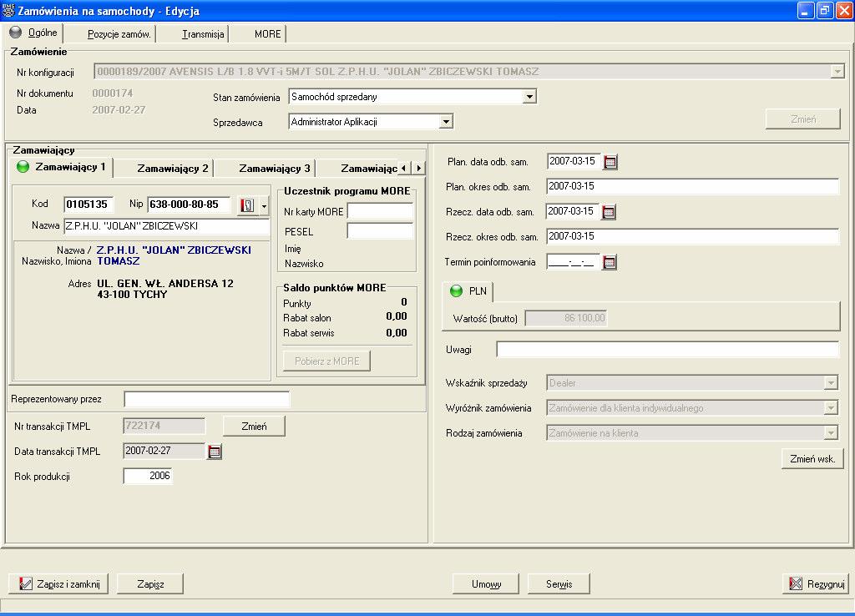Select Zamawiający 1 tab

62,167
